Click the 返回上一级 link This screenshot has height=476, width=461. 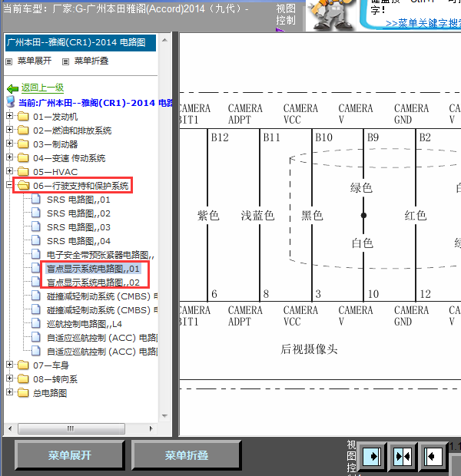coord(42,88)
